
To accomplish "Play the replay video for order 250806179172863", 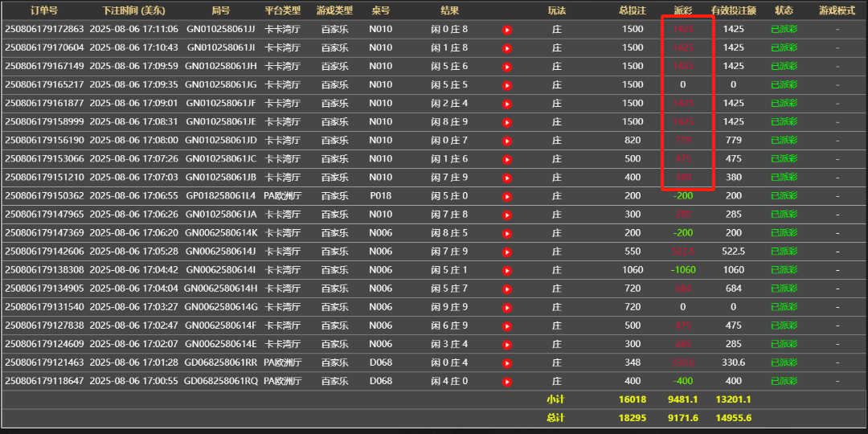I will tap(507, 30).
